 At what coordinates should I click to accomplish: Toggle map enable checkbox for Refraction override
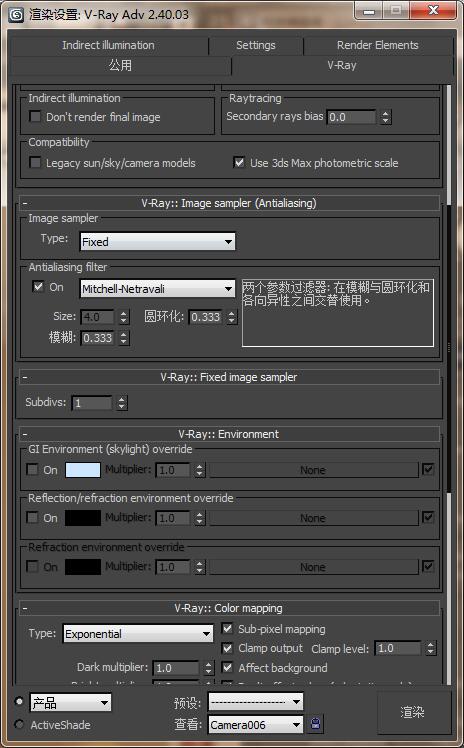click(x=428, y=566)
